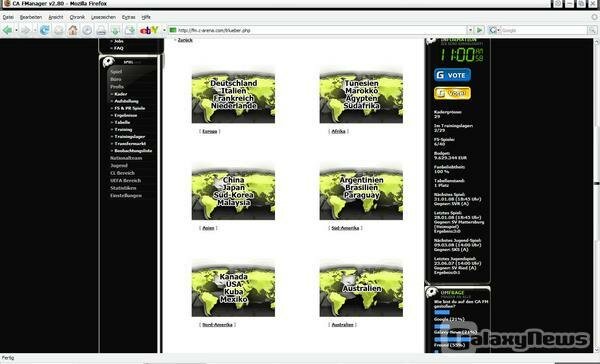Open the search engine selector dropdown

coord(498,30)
